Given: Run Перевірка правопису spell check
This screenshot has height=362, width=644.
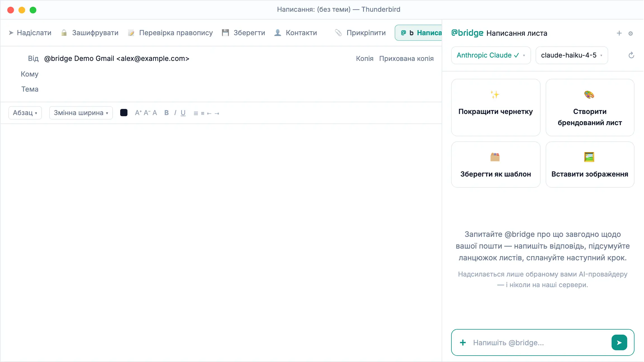Looking at the screenshot, I should [x=170, y=33].
